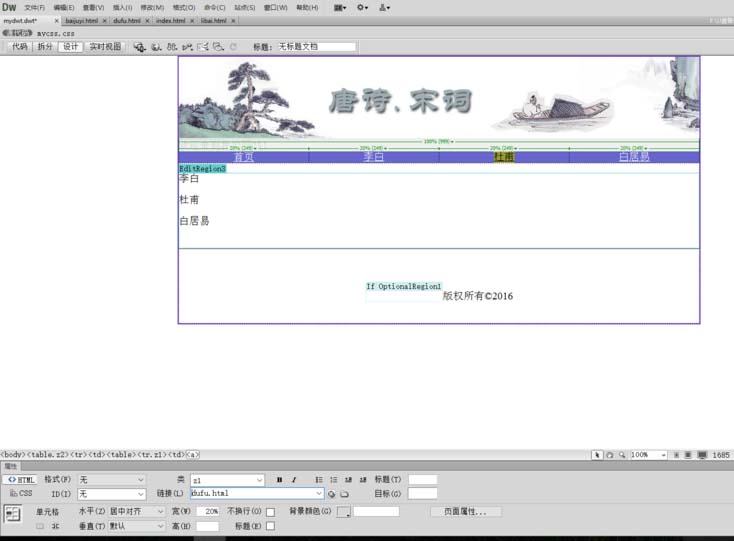Click the Bold formatting button
734x541 pixels.
tap(279, 480)
